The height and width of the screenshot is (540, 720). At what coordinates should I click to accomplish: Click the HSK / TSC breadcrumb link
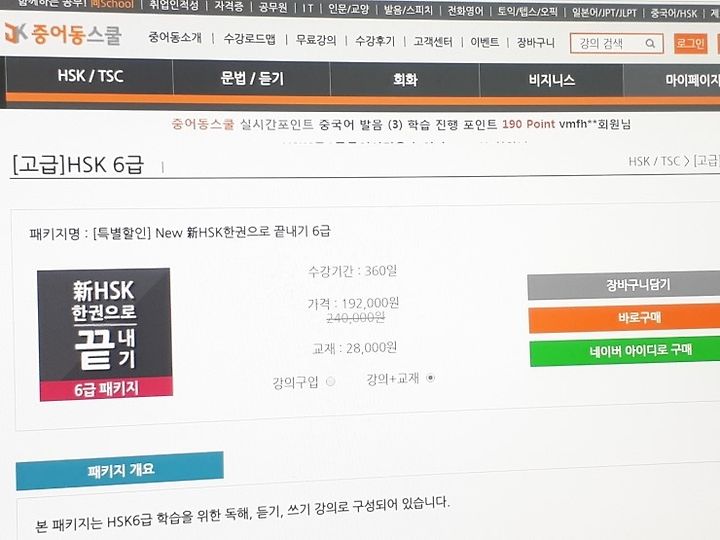(653, 161)
